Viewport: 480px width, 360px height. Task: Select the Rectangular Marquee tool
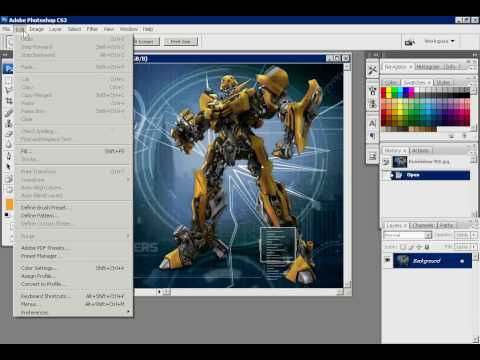[x=8, y=80]
